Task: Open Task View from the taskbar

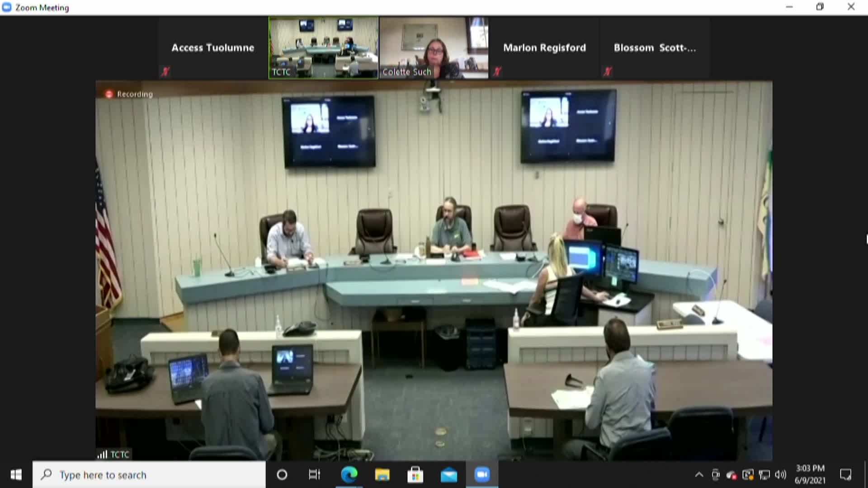Action: click(315, 475)
